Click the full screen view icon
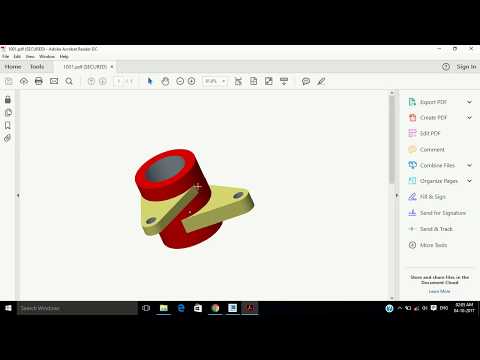This screenshot has height=360, width=480. pos(269,81)
